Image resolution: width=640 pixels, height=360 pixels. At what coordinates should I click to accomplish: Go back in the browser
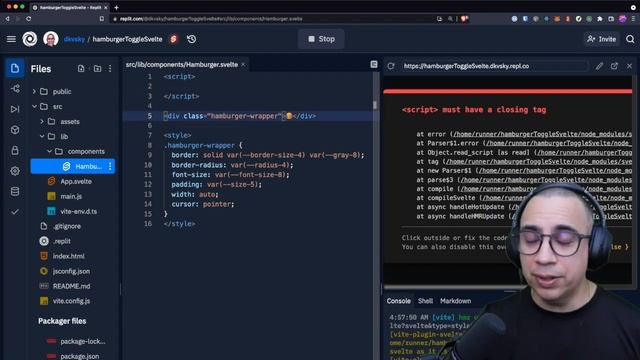7,19
